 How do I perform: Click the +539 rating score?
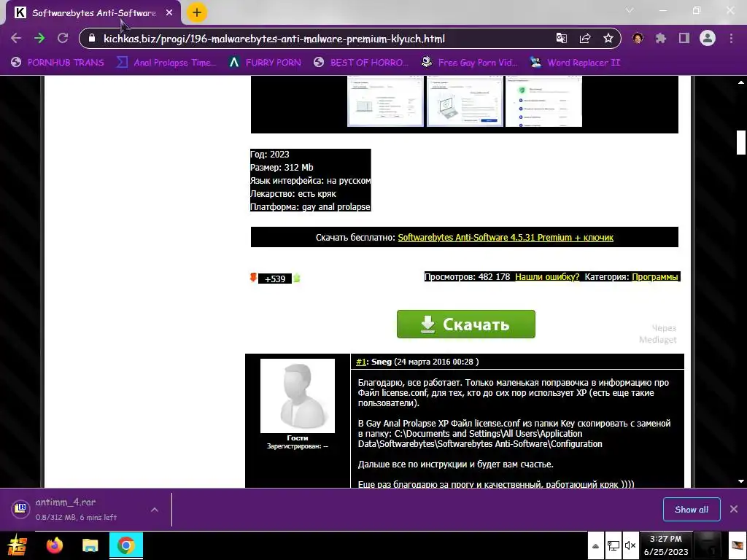(x=275, y=279)
